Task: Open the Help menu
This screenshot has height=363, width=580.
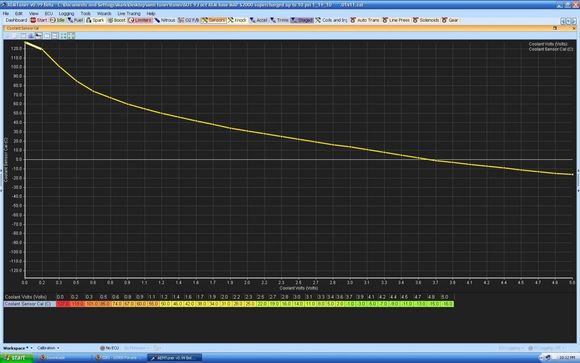Action: pyautogui.click(x=151, y=13)
